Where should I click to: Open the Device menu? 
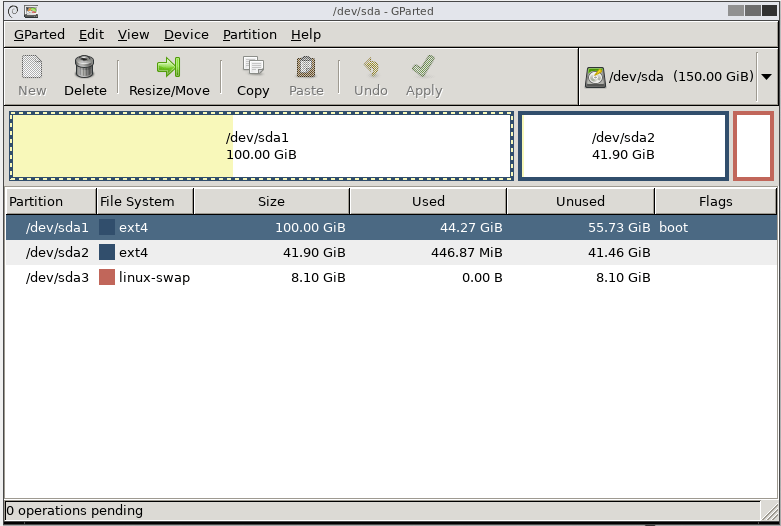tap(186, 34)
